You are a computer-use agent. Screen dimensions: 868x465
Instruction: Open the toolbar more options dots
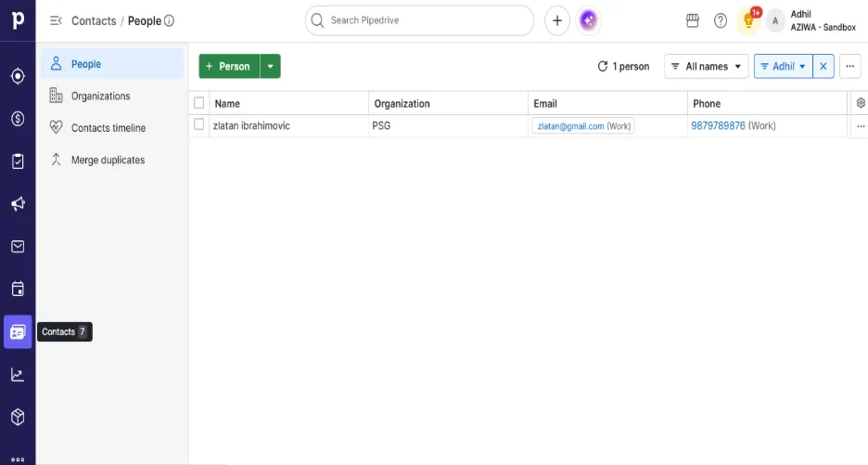(849, 67)
